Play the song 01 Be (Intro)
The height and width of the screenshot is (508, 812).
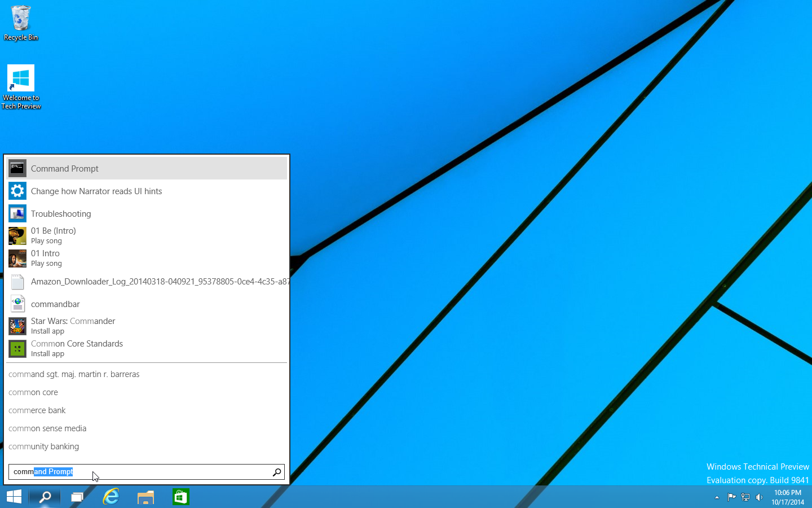(54, 235)
